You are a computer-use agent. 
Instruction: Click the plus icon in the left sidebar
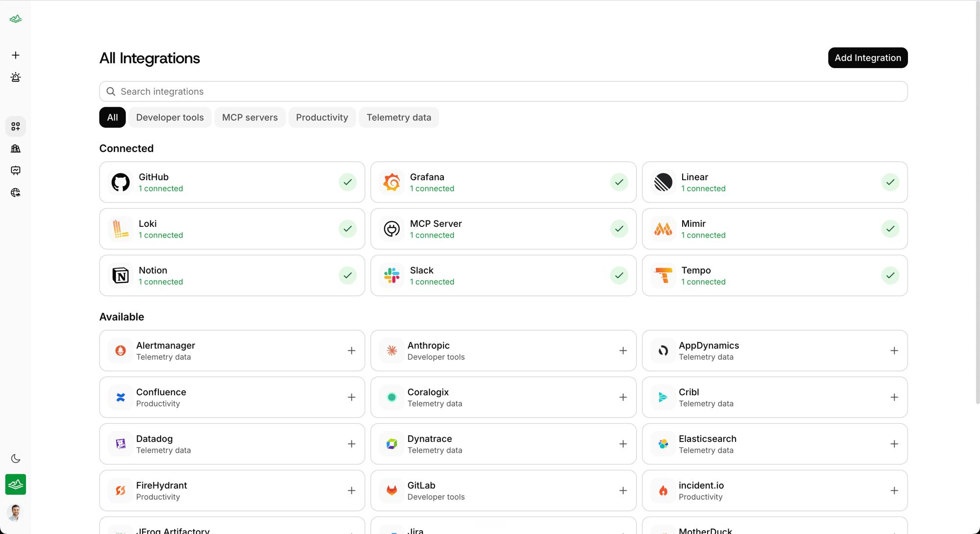(16, 55)
